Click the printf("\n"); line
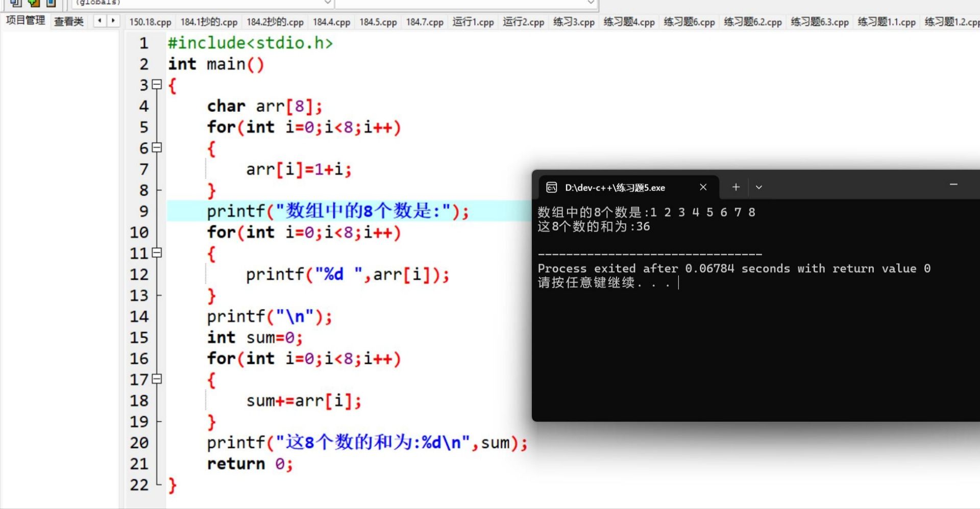This screenshot has width=980, height=509. point(269,317)
